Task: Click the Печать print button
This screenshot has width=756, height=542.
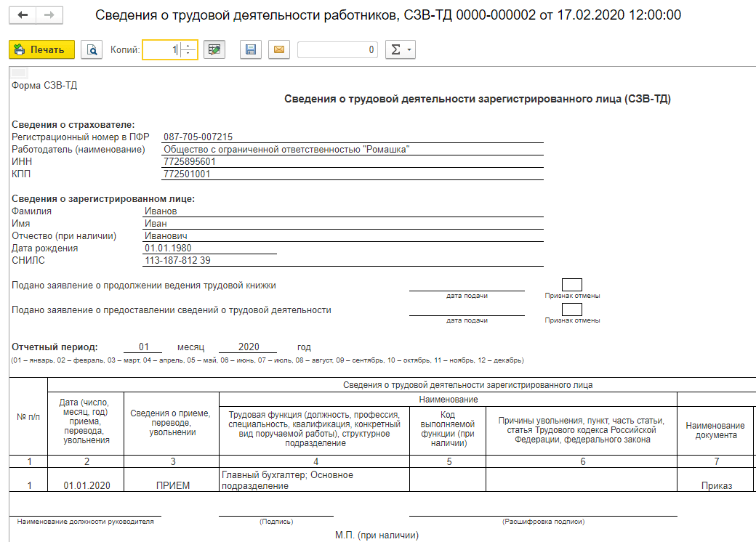Action: click(x=42, y=49)
